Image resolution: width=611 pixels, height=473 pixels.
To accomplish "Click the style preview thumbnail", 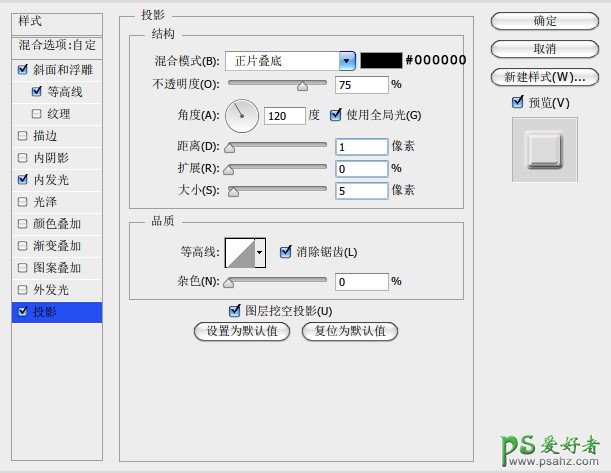I will click(545, 149).
